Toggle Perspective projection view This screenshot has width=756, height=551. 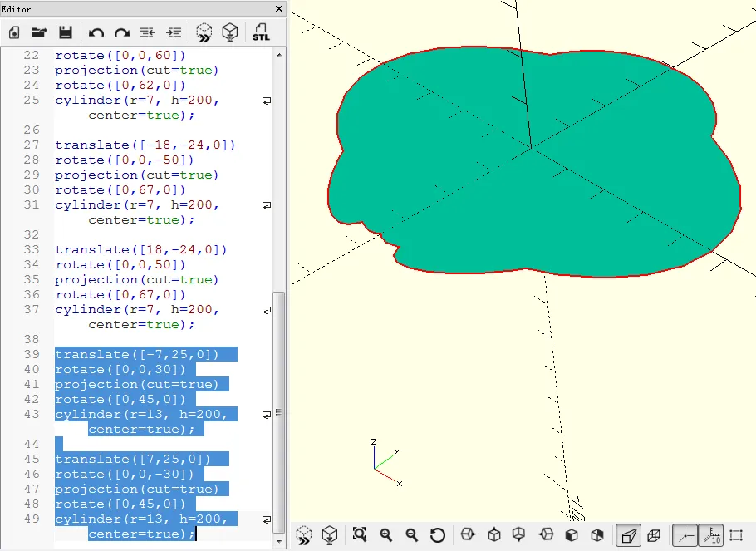pyautogui.click(x=629, y=535)
